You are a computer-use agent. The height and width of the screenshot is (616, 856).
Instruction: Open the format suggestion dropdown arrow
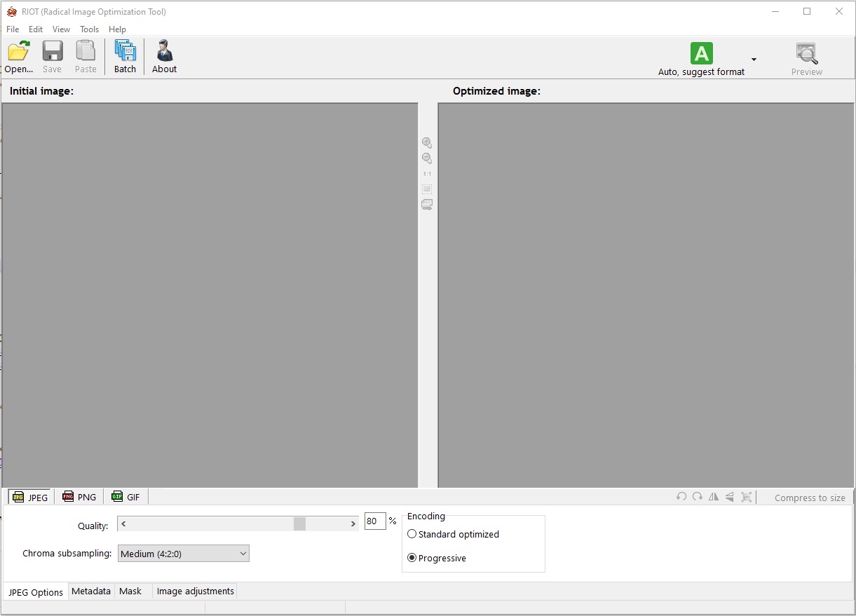pos(754,59)
